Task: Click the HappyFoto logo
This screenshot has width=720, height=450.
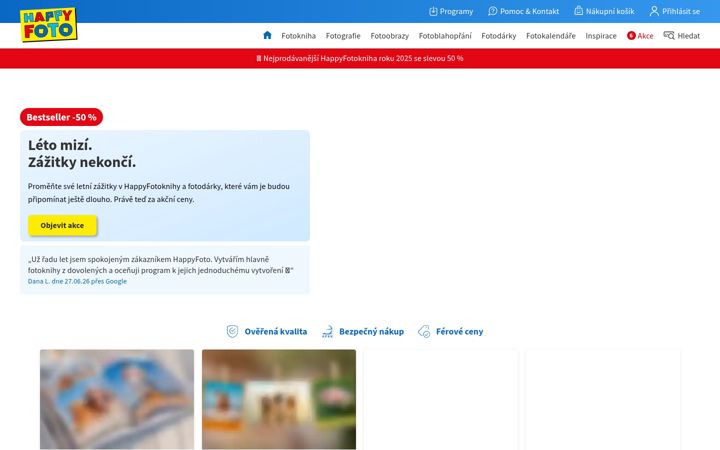Action: click(48, 25)
